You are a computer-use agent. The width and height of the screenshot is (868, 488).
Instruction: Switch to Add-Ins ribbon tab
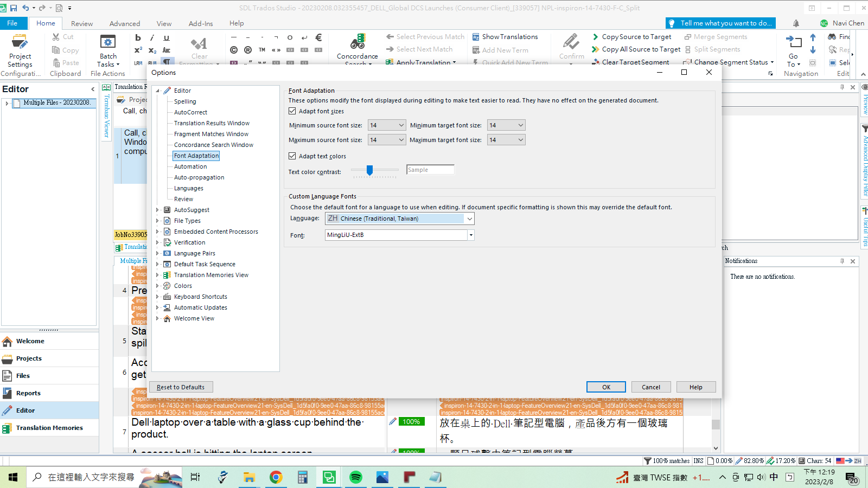pyautogui.click(x=201, y=23)
